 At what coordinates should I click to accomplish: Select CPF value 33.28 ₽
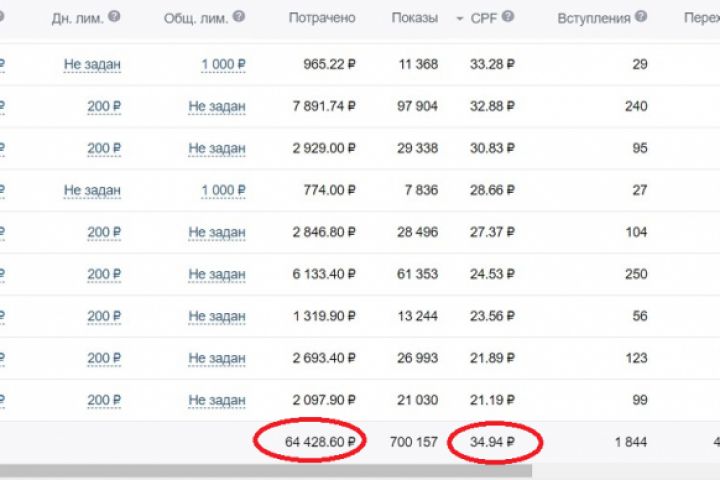click(492, 64)
